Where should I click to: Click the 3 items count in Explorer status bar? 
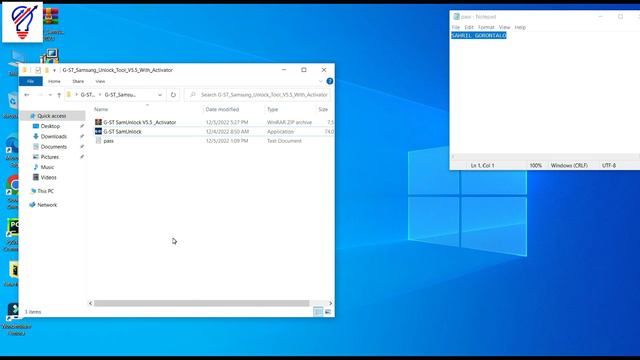click(33, 312)
